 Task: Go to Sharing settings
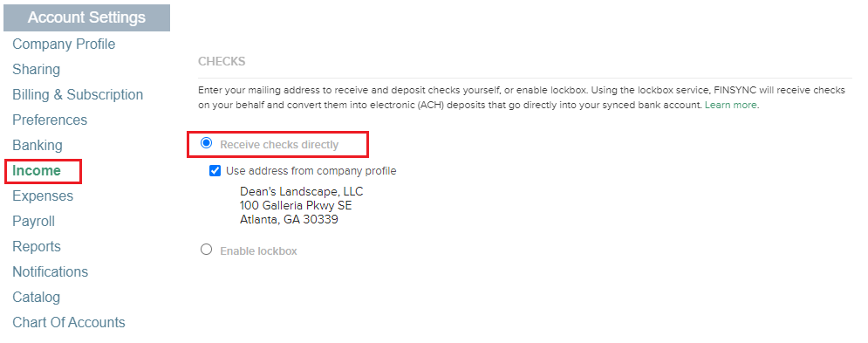[x=36, y=69]
